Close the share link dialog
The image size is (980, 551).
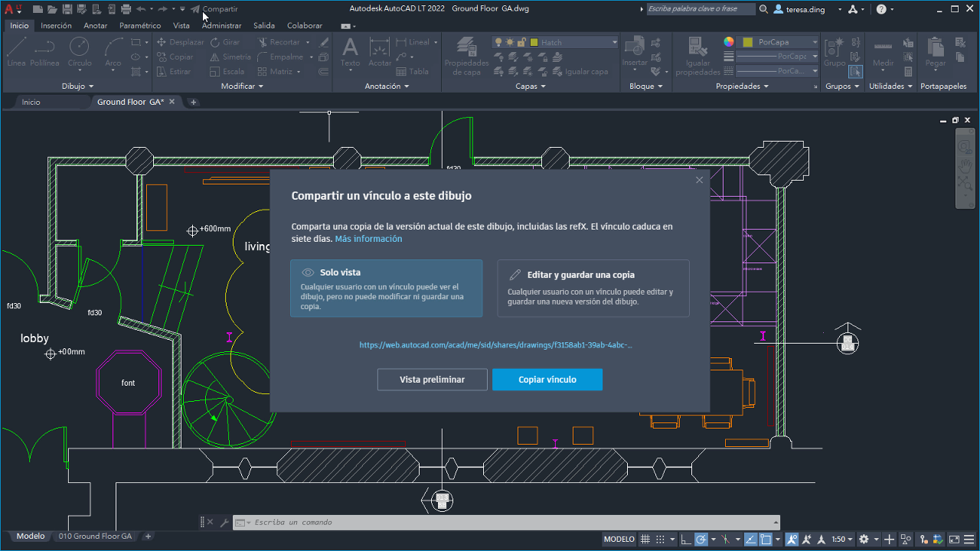(x=699, y=180)
